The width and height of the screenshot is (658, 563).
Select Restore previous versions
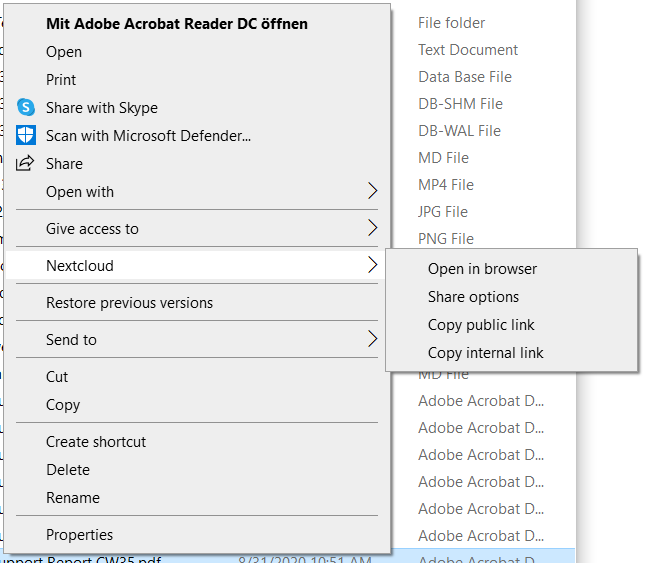129,303
